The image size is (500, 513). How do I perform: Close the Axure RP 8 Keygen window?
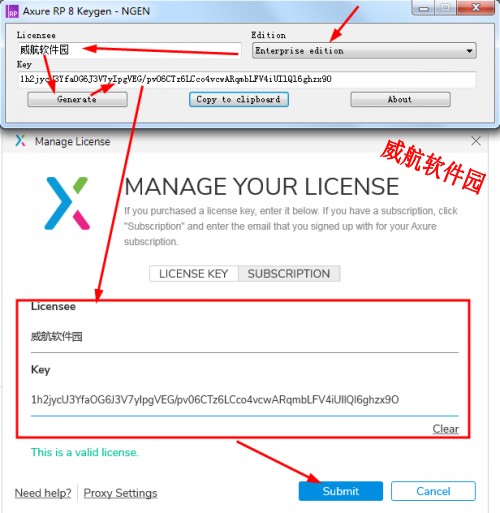pyautogui.click(x=476, y=7)
